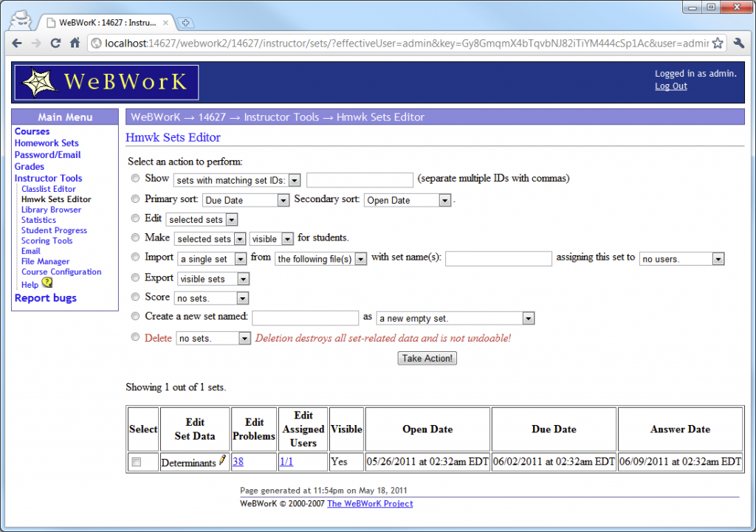The height and width of the screenshot is (532, 756).
Task: Open the 'no users' assignment dropdown
Action: click(x=681, y=258)
